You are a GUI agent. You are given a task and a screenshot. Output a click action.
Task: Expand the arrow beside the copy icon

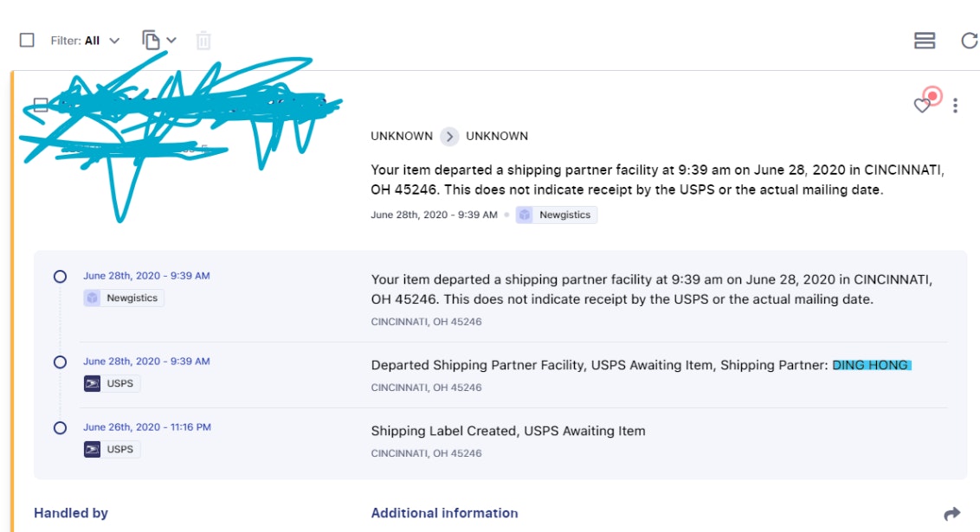tap(171, 40)
